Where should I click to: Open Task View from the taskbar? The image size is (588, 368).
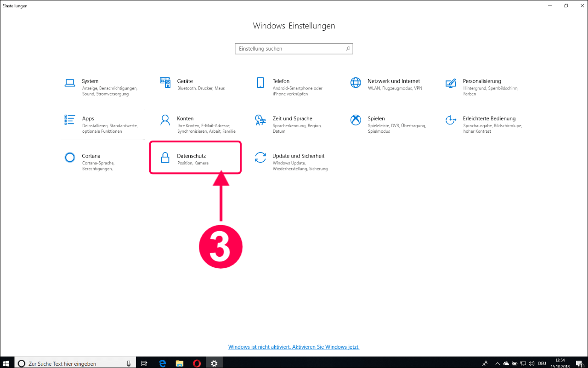click(144, 363)
